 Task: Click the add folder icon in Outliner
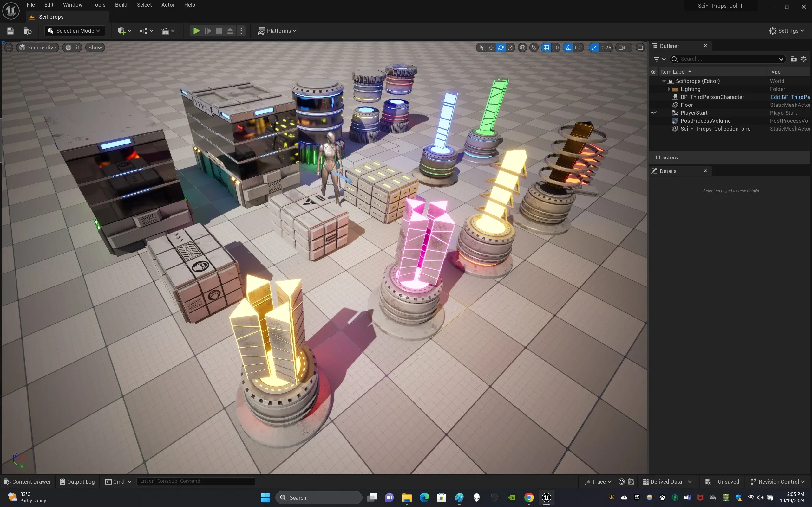tap(794, 59)
